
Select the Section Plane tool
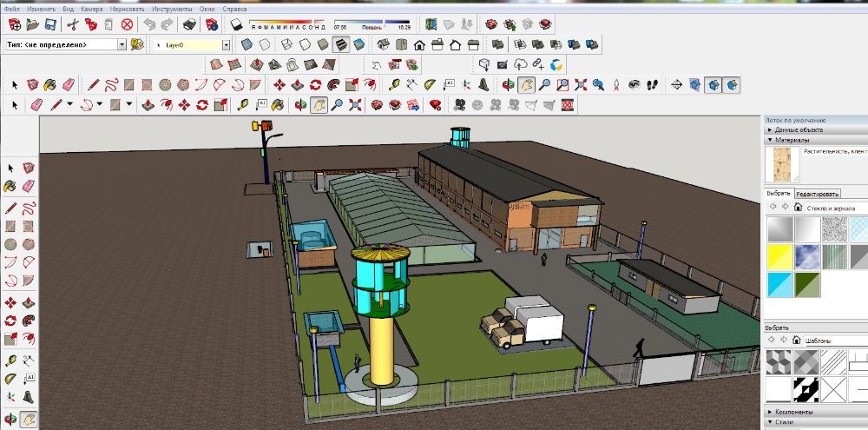click(676, 85)
